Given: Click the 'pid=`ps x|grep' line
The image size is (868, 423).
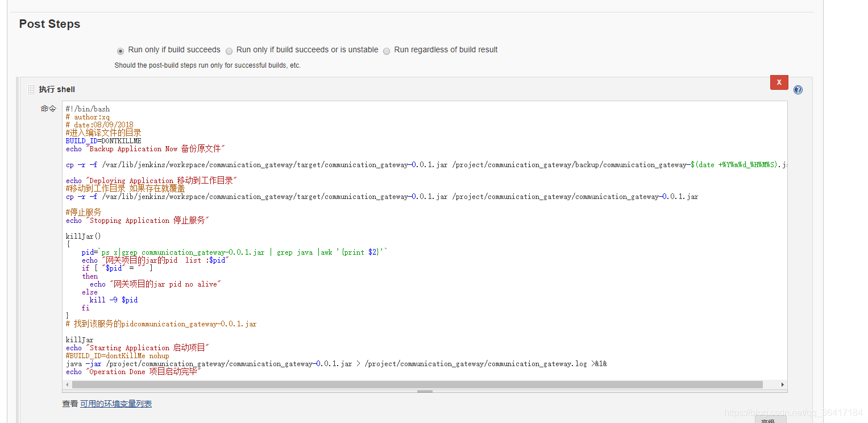Looking at the screenshot, I should point(235,252).
